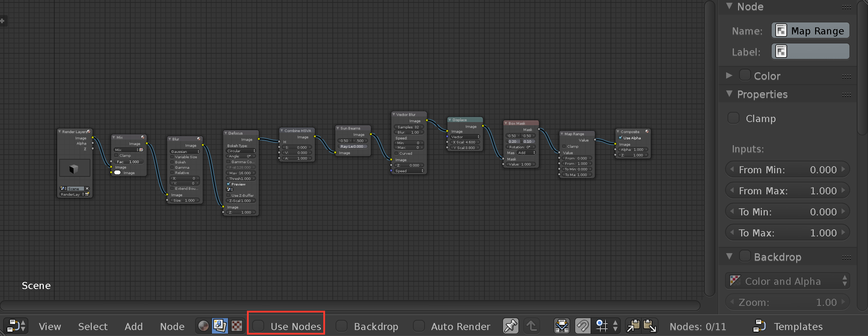Click the Name field showing Map Range

[811, 31]
